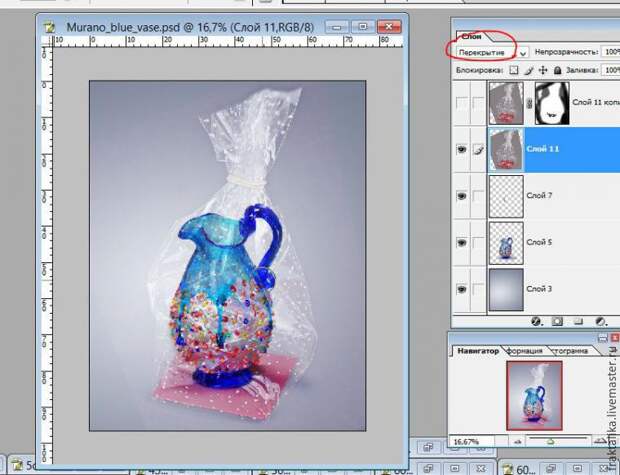
Task: Show the hidden Слой 11 копия layer
Action: pos(460,103)
